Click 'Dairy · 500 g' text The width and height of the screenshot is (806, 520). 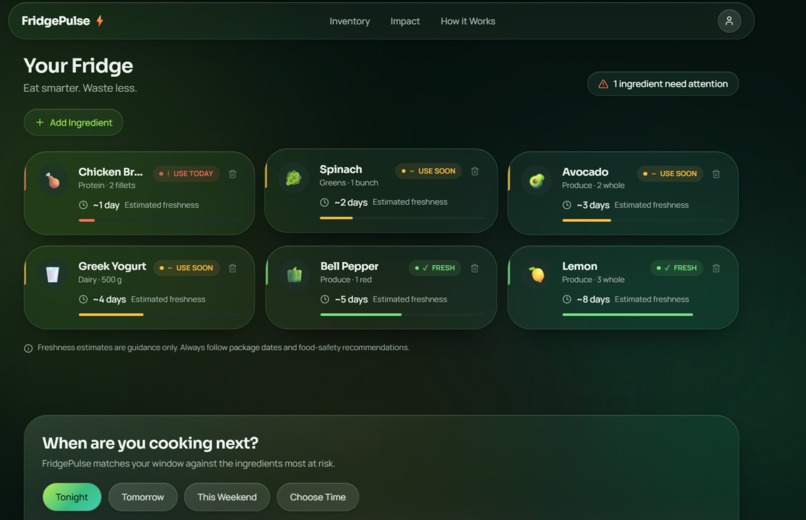tap(100, 280)
